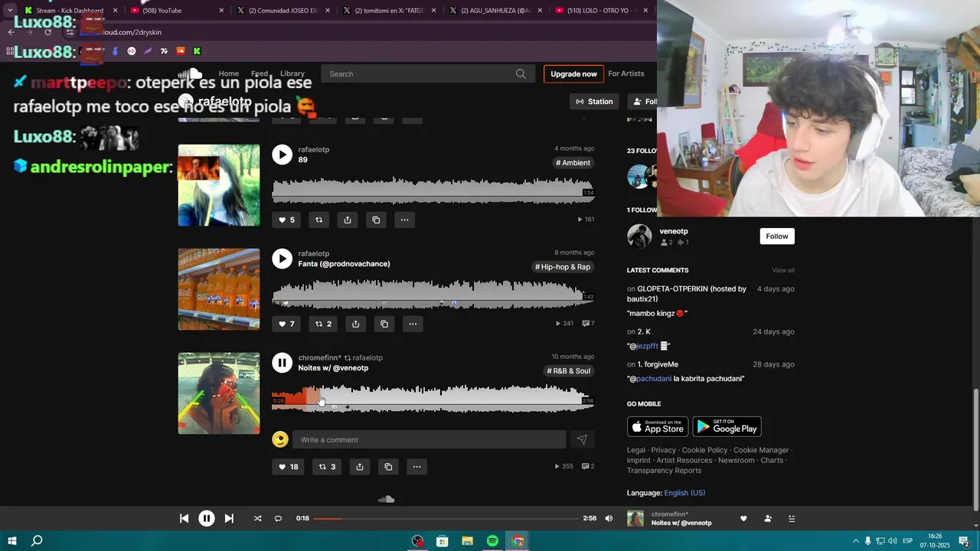Open the Cookie Manager footer link

[761, 450]
